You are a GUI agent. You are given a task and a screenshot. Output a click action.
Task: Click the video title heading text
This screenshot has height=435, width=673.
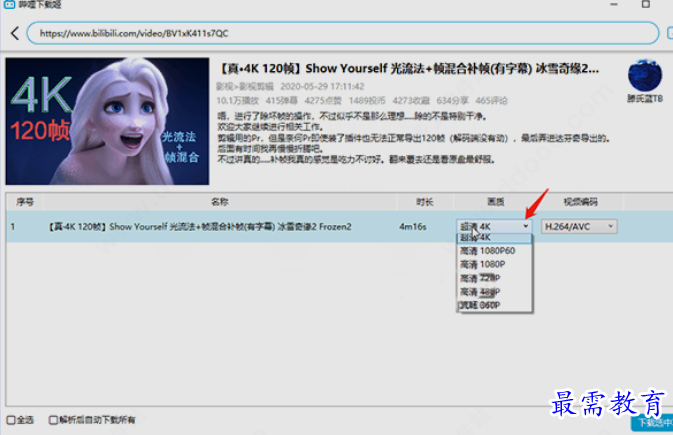tap(409, 68)
